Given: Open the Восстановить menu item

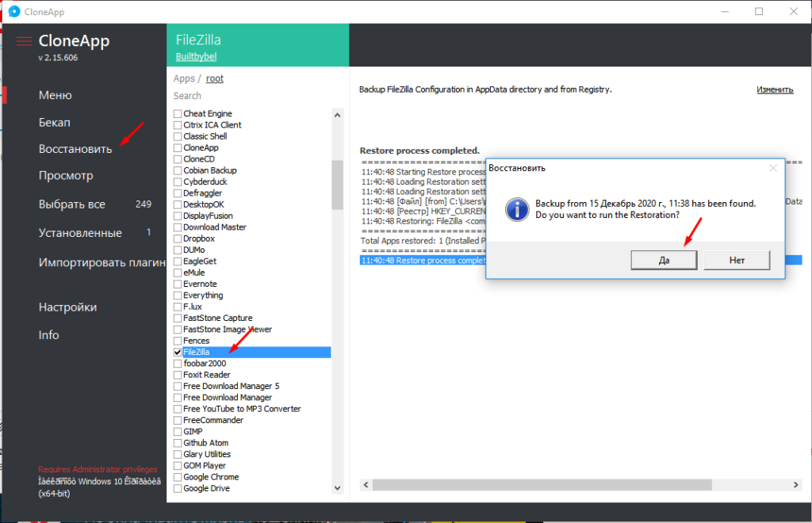Looking at the screenshot, I should tap(75, 149).
